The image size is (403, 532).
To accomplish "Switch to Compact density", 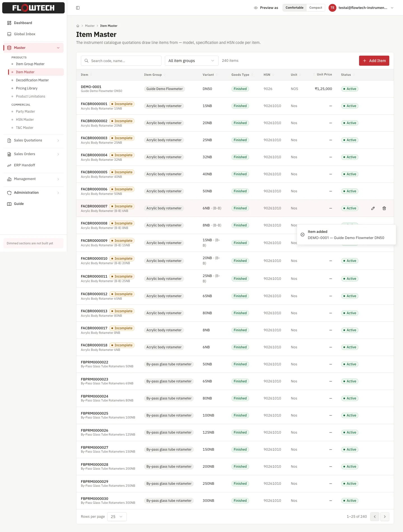I will (316, 8).
